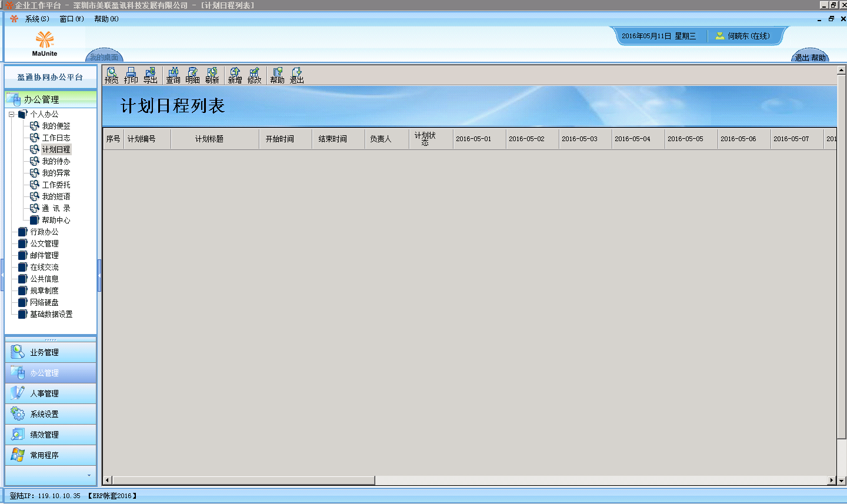
Task: Open toolbar 帮助 help icon
Action: [x=277, y=75]
